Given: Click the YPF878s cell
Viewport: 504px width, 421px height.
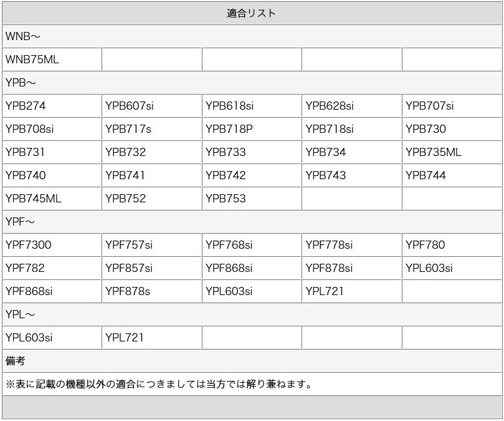Looking at the screenshot, I should (152, 291).
